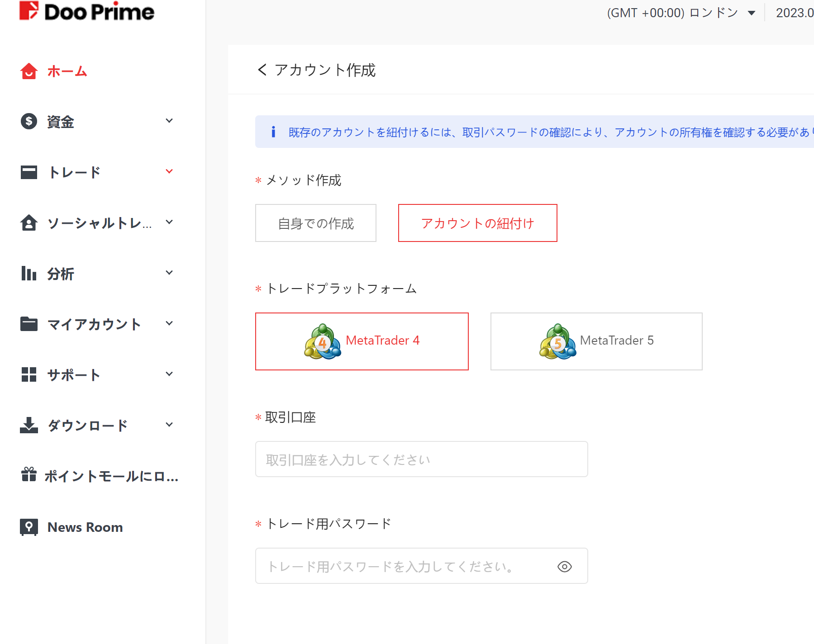Click the My Account folder icon
The width and height of the screenshot is (814, 644).
pos(29,324)
